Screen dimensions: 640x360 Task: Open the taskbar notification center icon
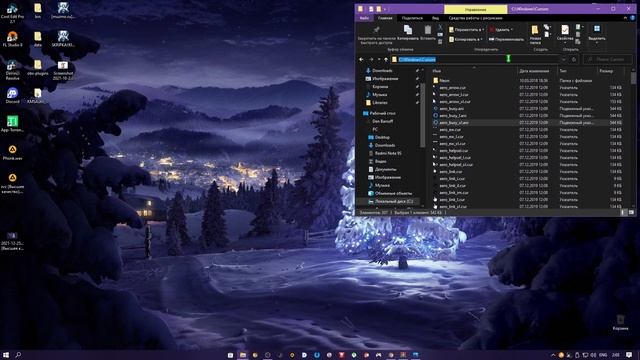click(x=629, y=355)
